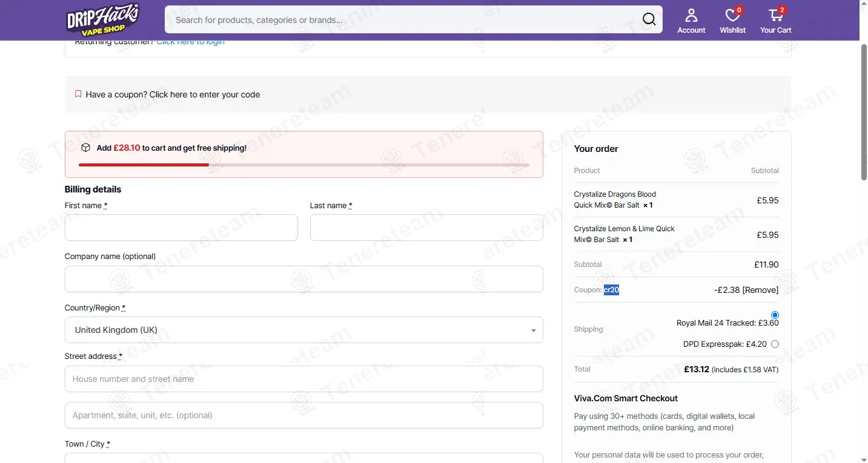
Task: Click the House number and street field
Action: [303, 379]
